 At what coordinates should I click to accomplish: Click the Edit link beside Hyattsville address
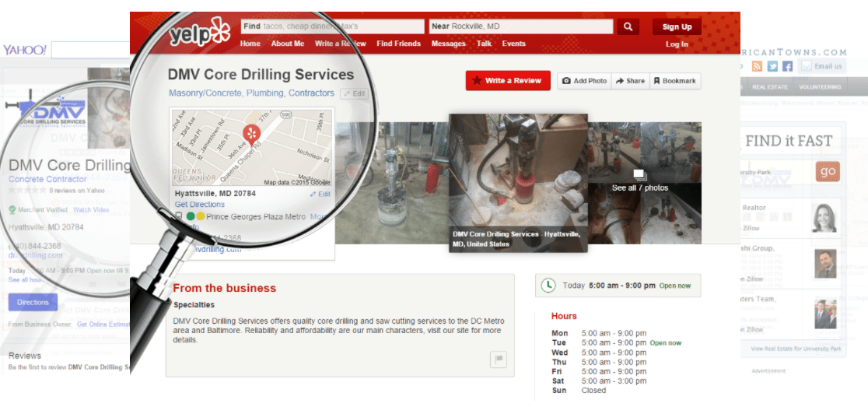pos(320,195)
